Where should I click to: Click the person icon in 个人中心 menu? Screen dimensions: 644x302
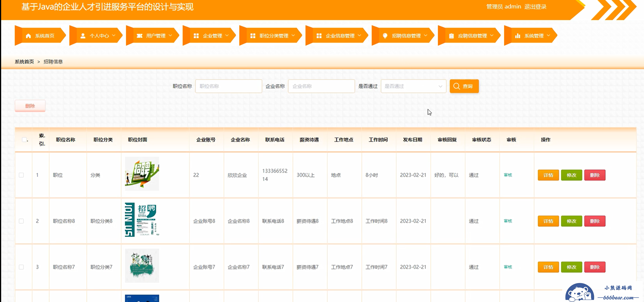[83, 36]
